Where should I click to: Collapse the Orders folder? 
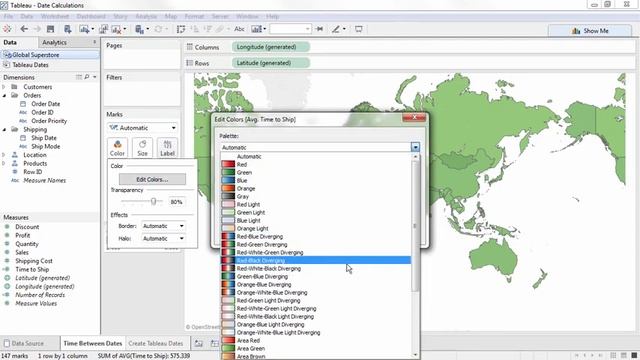4,96
